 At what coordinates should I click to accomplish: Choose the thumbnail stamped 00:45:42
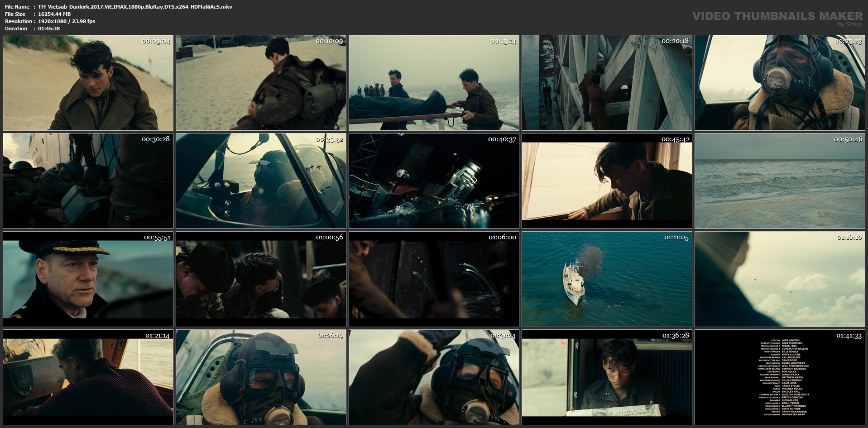click(x=607, y=181)
